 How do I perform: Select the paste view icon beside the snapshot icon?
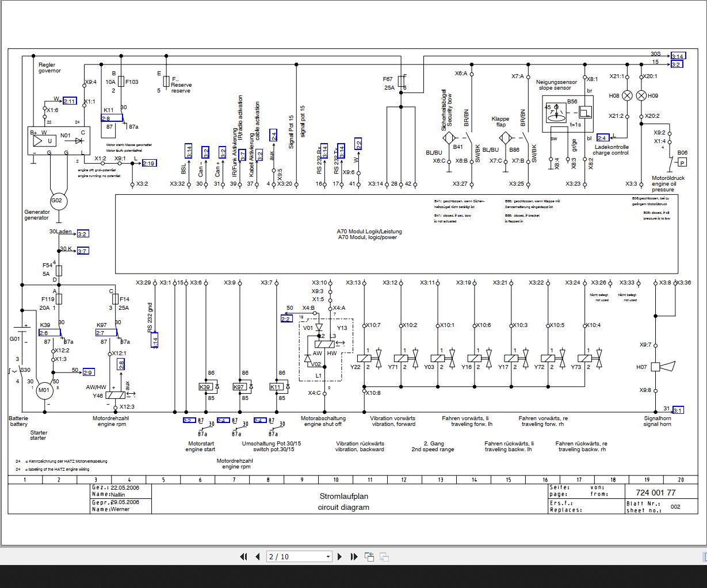coord(384,556)
